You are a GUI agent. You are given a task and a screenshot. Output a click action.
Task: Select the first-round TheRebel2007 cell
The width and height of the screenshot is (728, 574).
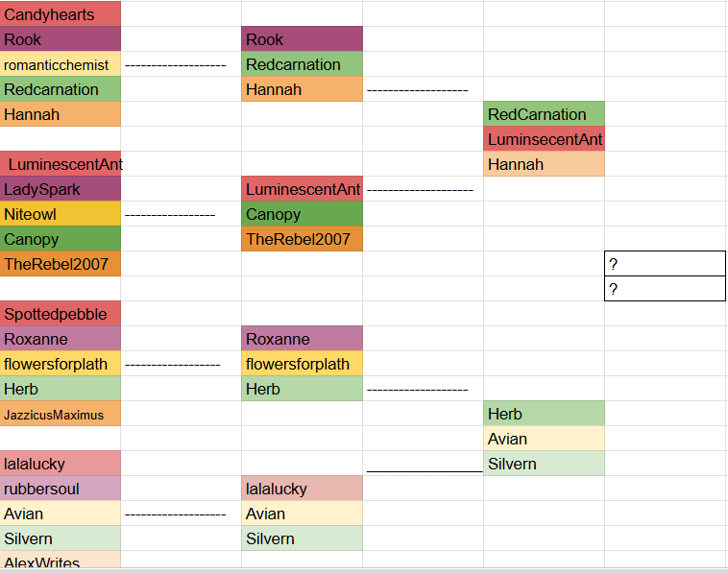61,264
